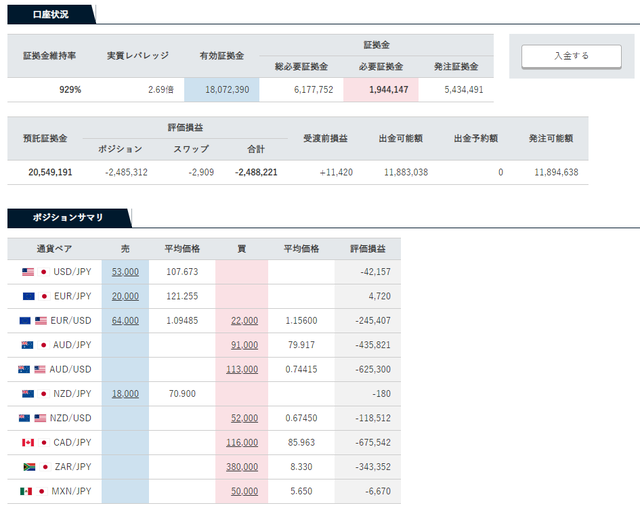Open the 116,000 CAD/JPY buy position link
Viewport: 640px width, 512px height.
click(241, 443)
